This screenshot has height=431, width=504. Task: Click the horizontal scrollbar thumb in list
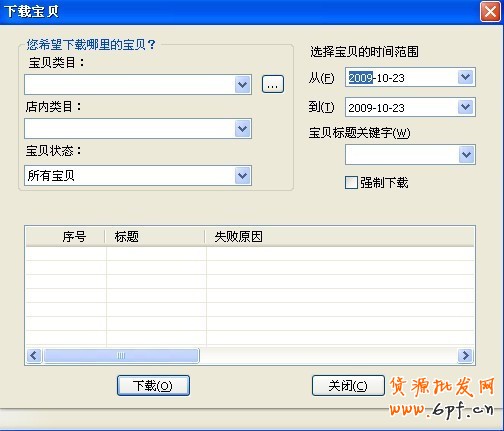pyautogui.click(x=121, y=355)
